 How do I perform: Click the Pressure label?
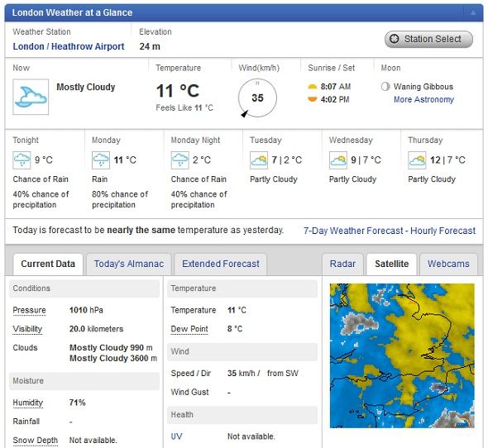point(29,310)
